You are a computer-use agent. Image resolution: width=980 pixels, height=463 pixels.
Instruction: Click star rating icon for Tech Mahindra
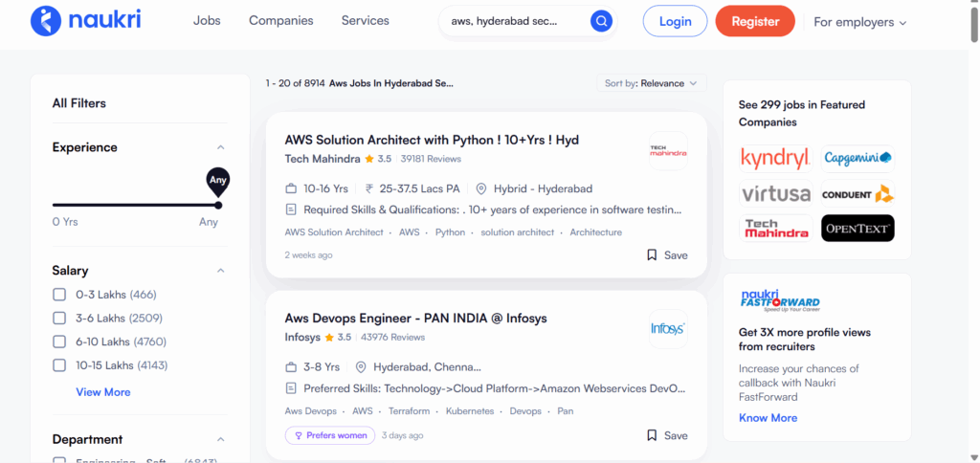(369, 159)
